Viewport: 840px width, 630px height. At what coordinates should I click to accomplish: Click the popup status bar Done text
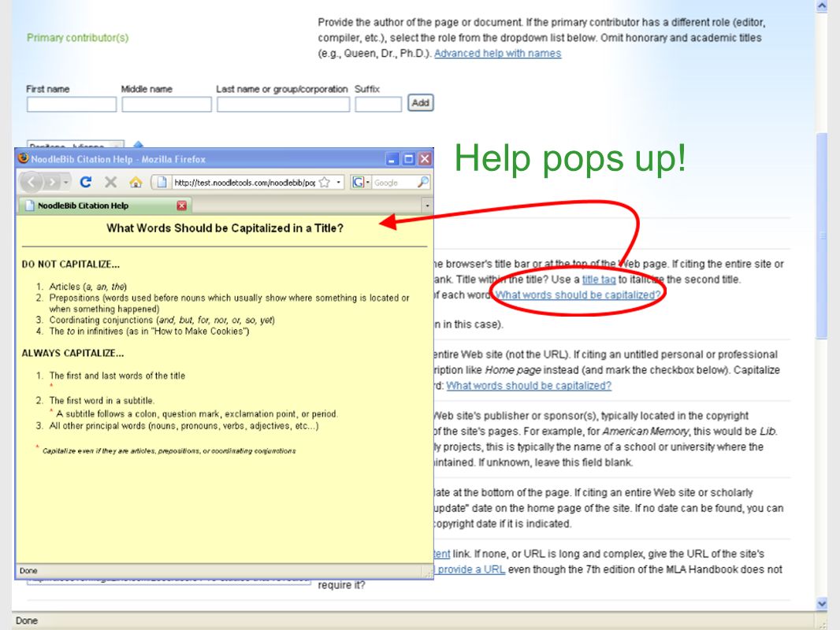click(x=28, y=571)
